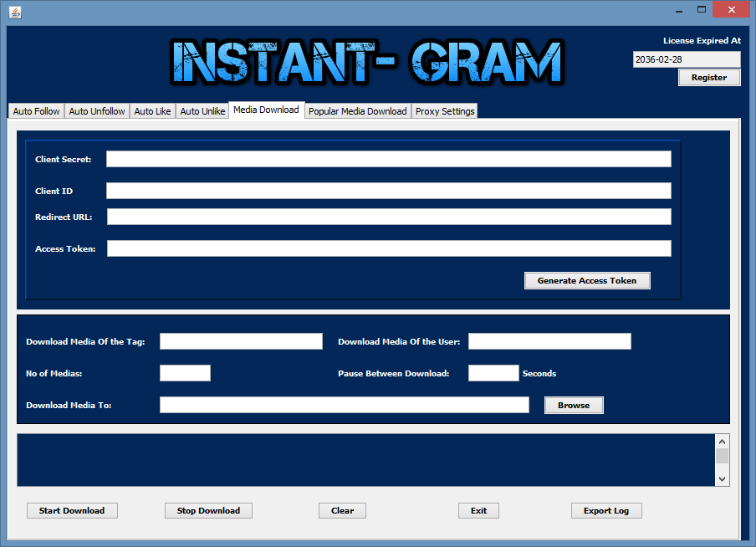The image size is (756, 547).
Task: Click the Exit button
Action: click(478, 510)
